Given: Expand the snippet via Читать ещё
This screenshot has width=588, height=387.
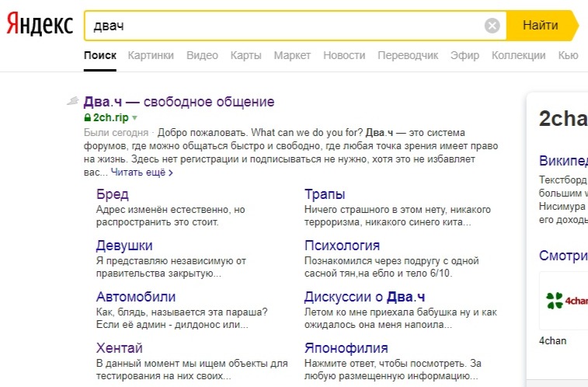Looking at the screenshot, I should pos(141,173).
